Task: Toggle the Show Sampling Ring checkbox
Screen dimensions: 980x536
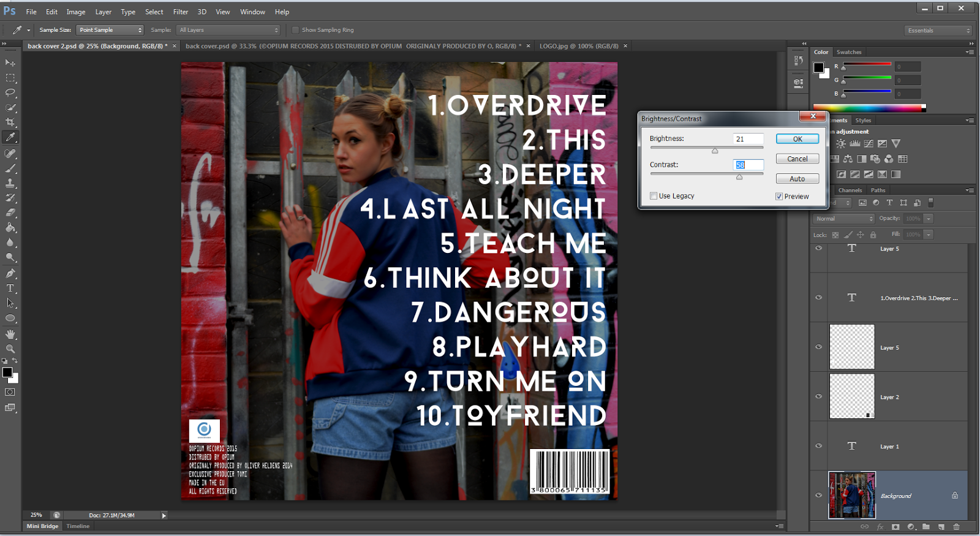Action: pos(296,30)
